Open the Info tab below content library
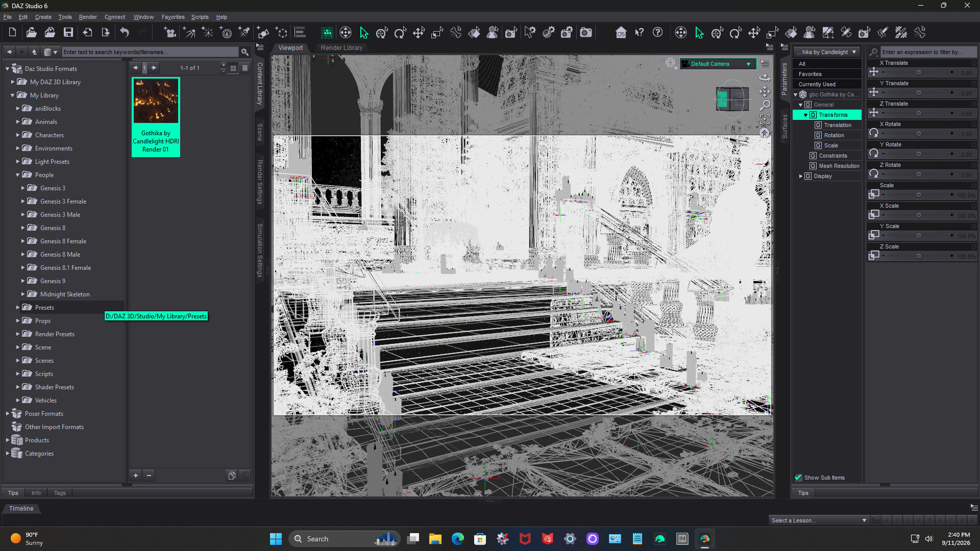The height and width of the screenshot is (551, 980). (36, 493)
